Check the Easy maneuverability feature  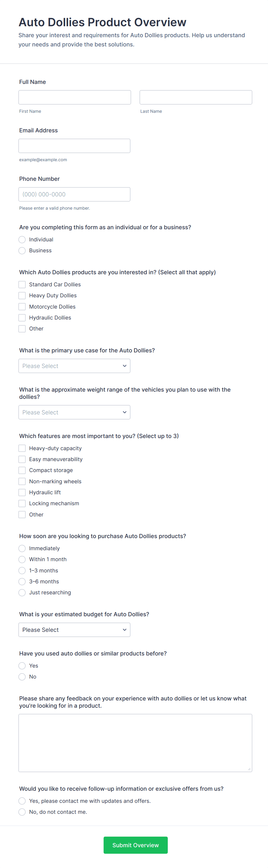tap(22, 459)
